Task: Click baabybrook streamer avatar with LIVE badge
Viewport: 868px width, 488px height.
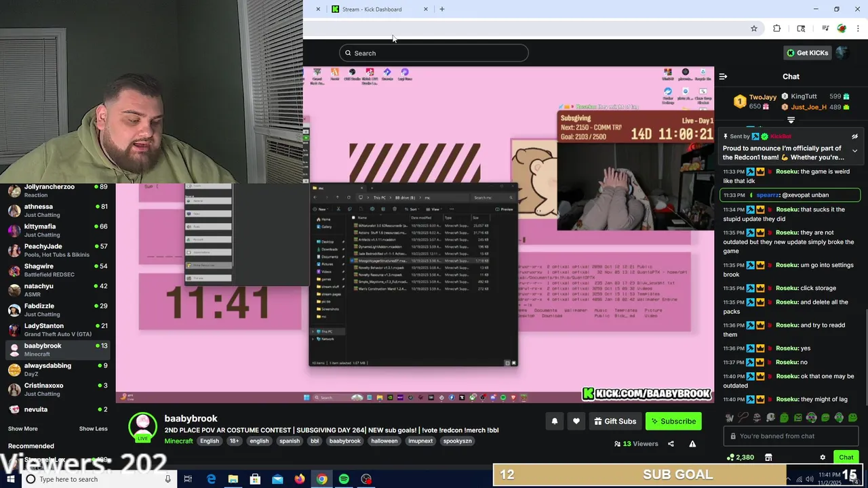Action: (142, 427)
